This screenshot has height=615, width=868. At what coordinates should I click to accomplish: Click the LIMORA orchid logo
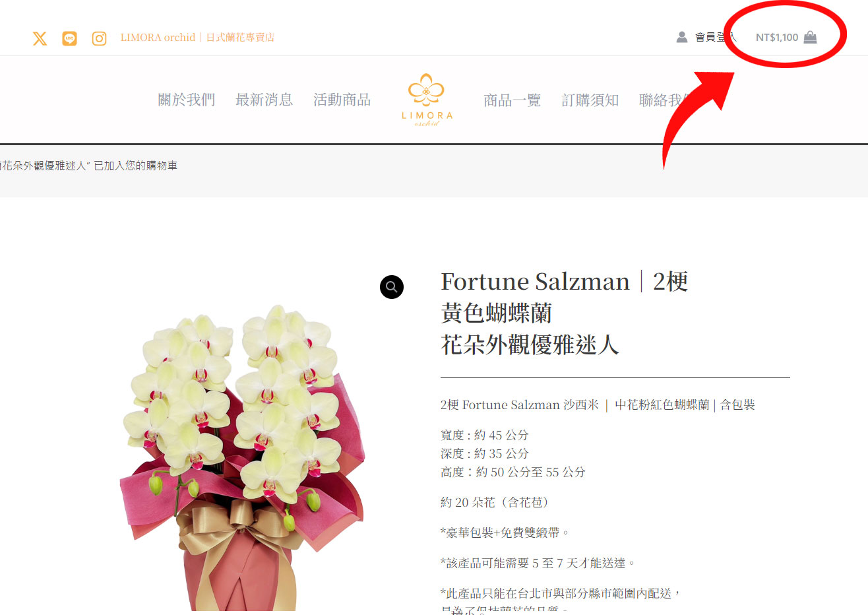coord(427,99)
